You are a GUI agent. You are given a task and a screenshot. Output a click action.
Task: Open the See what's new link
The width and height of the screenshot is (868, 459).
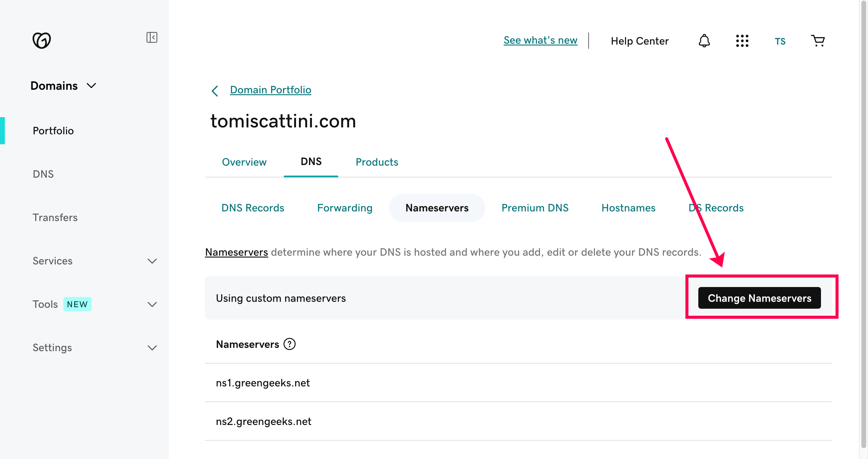pyautogui.click(x=540, y=40)
